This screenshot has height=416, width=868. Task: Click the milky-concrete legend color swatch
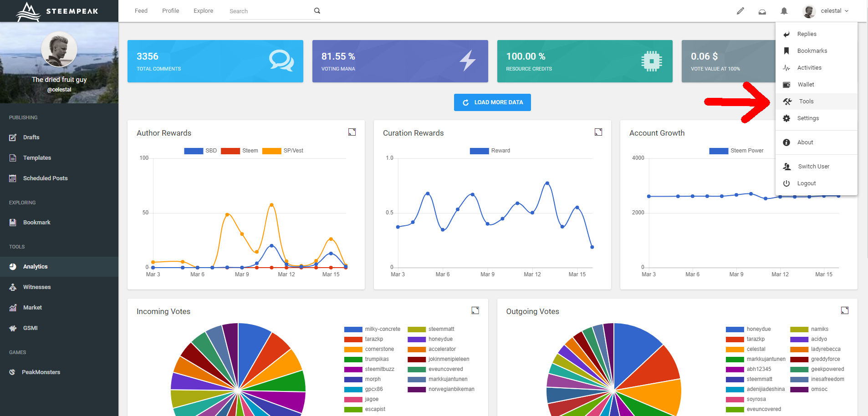point(353,329)
